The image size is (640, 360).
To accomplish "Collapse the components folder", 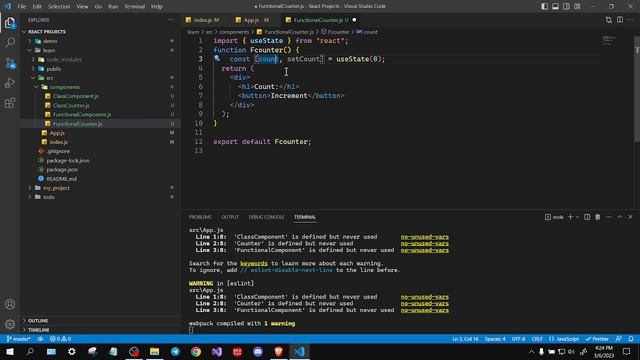I will pyautogui.click(x=100, y=87).
